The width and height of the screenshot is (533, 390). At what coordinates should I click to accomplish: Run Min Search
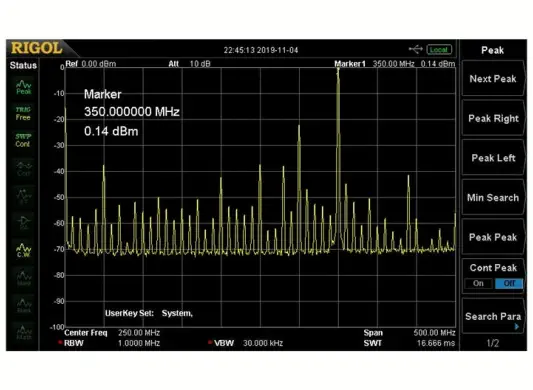[x=493, y=198]
